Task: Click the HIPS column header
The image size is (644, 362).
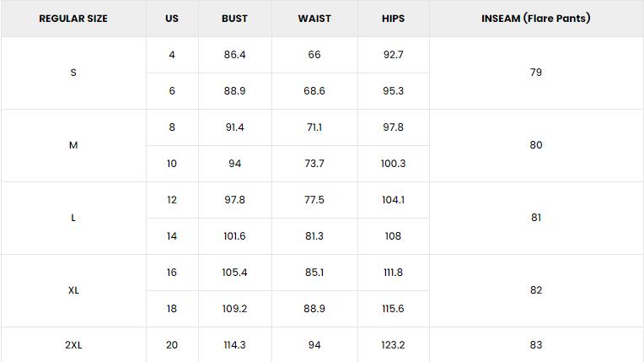Action: click(393, 19)
